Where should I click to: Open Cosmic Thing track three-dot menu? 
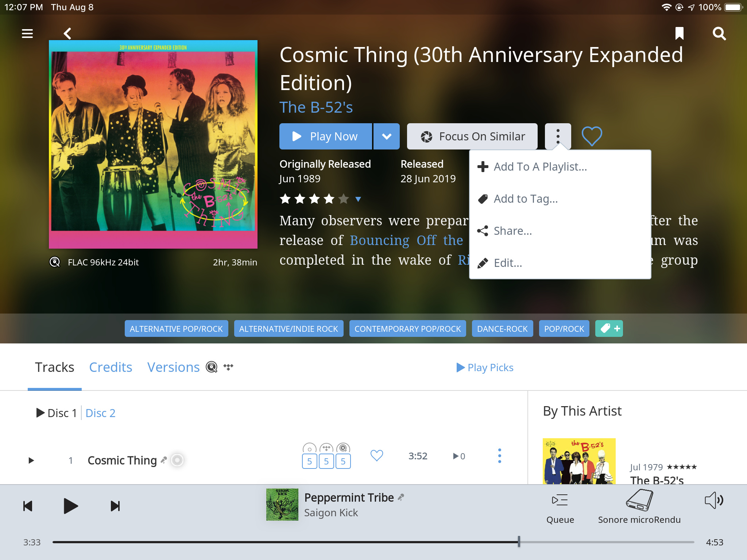point(499,456)
